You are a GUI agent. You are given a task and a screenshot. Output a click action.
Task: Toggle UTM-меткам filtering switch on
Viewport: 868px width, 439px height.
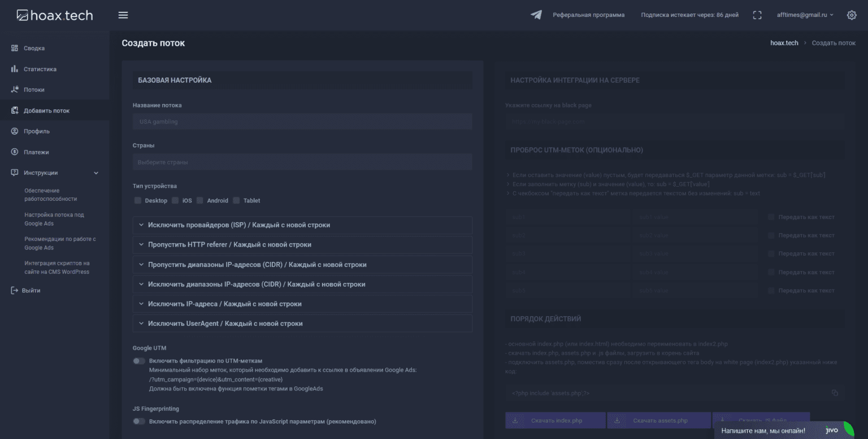(139, 361)
